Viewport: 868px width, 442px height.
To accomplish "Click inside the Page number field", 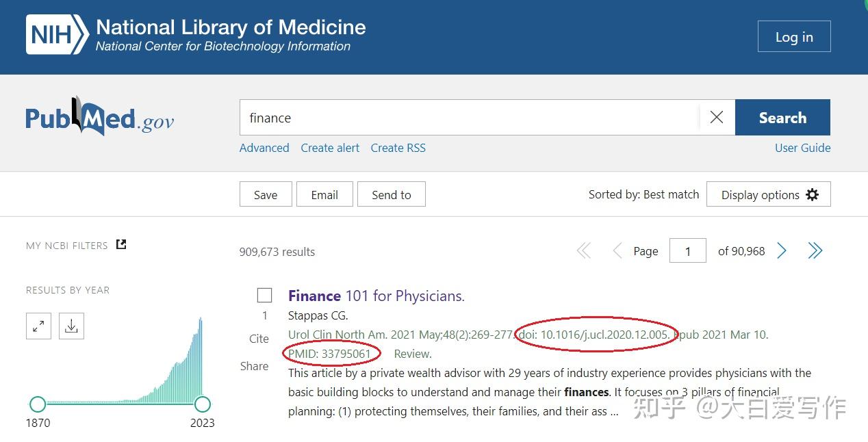I will (687, 250).
